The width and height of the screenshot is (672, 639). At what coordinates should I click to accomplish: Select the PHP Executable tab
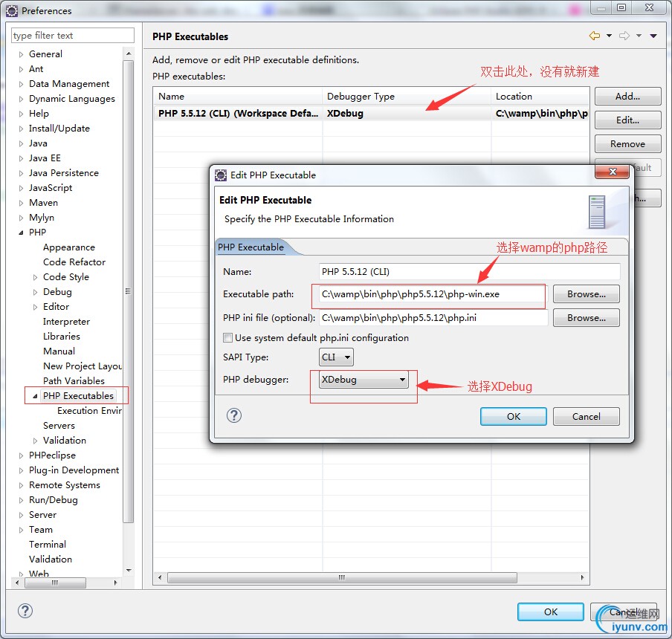pyautogui.click(x=251, y=247)
